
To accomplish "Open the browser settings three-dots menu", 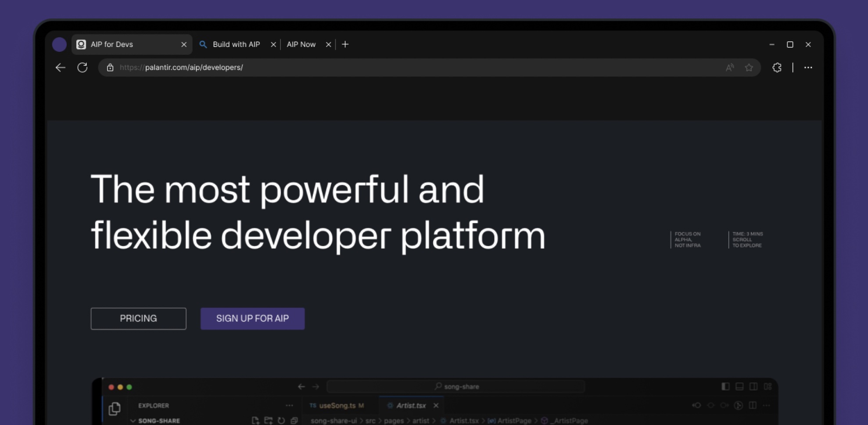I will 808,68.
